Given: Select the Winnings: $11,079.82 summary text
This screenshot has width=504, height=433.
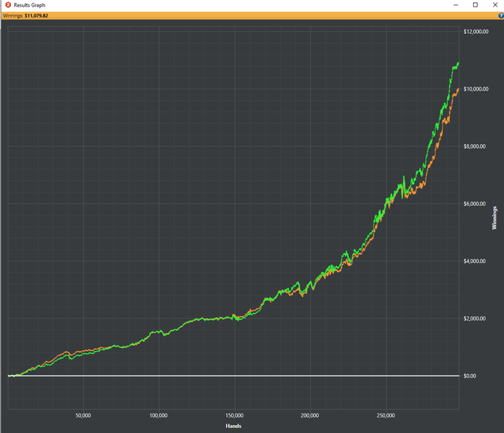Looking at the screenshot, I should click(25, 15).
